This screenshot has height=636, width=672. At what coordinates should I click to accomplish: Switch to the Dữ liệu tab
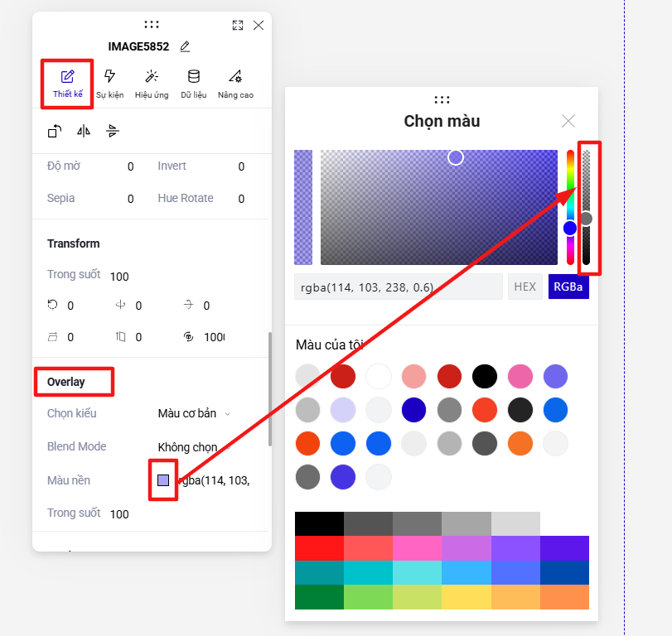[x=194, y=84]
